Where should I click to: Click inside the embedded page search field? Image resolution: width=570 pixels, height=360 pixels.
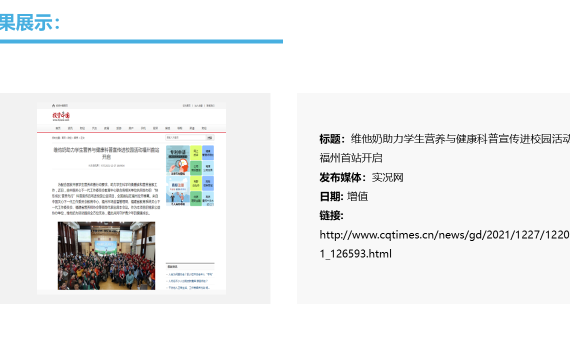pos(186,137)
